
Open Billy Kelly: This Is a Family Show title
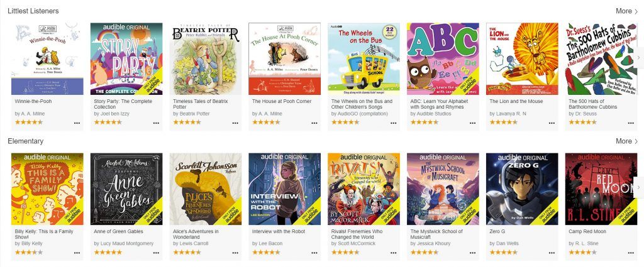point(44,234)
